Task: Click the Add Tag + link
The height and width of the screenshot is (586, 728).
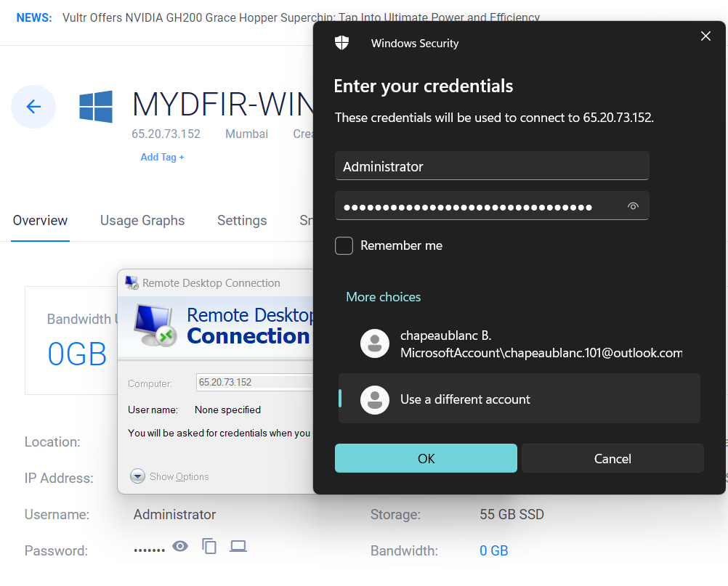Action: 163,158
